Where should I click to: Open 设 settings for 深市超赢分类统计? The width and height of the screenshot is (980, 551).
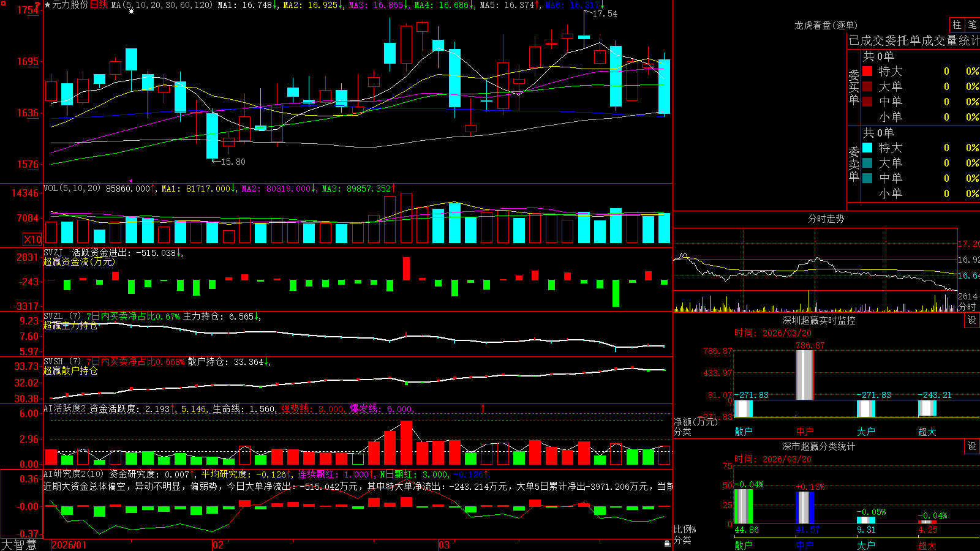pyautogui.click(x=972, y=446)
